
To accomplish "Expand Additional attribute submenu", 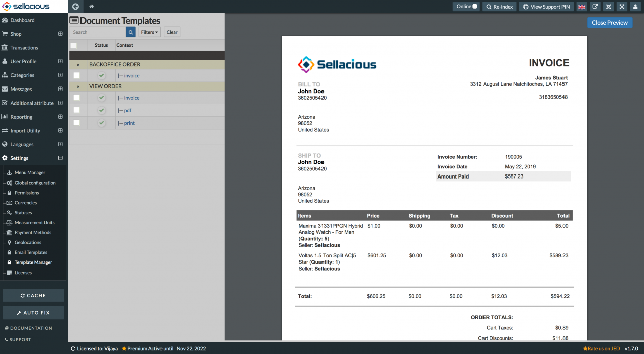I will [x=60, y=103].
